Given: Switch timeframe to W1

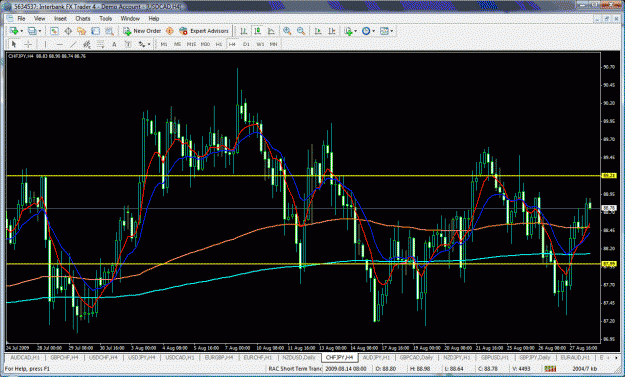Looking at the screenshot, I should click(260, 44).
